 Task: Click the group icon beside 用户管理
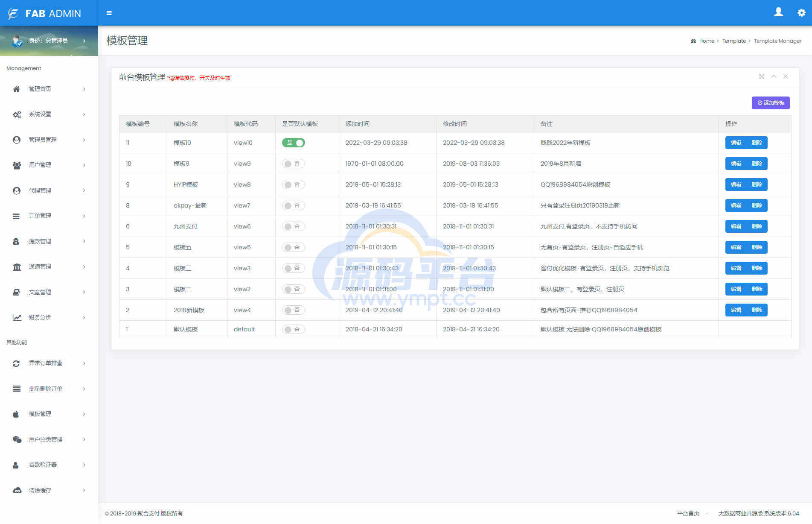click(17, 165)
